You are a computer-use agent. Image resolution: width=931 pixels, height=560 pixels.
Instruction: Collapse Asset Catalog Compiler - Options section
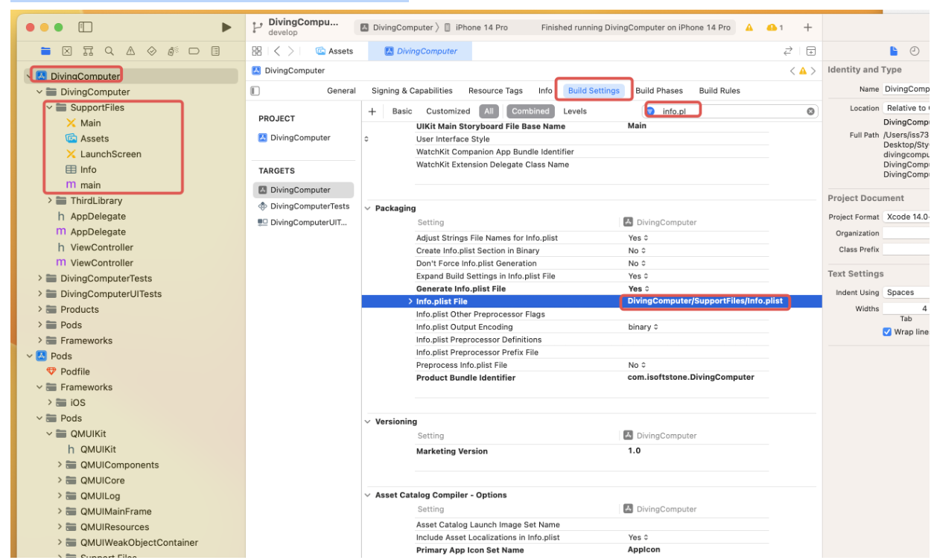coord(368,495)
